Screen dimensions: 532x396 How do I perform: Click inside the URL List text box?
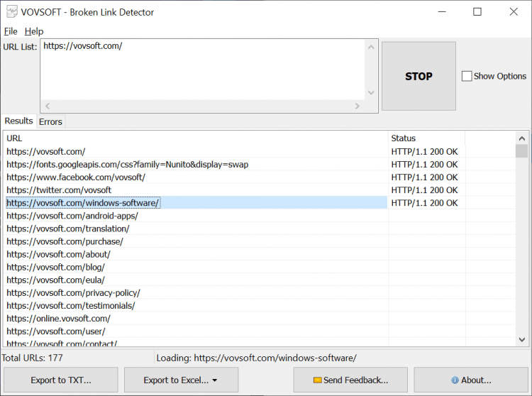203,70
